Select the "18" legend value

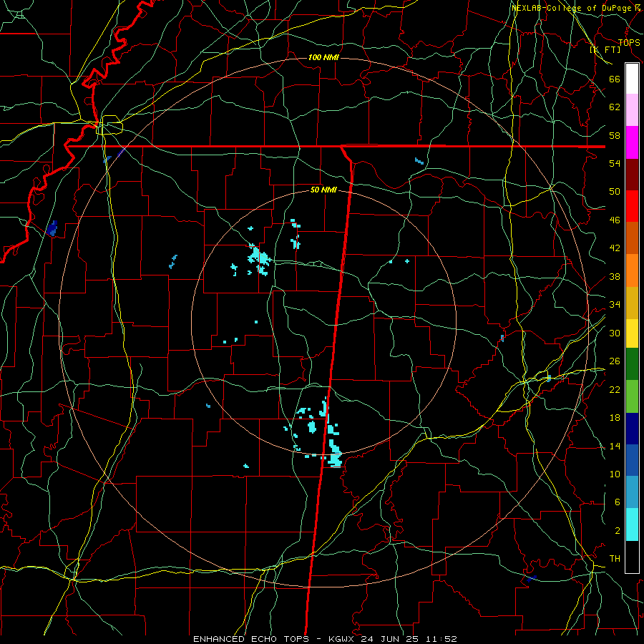(615, 418)
